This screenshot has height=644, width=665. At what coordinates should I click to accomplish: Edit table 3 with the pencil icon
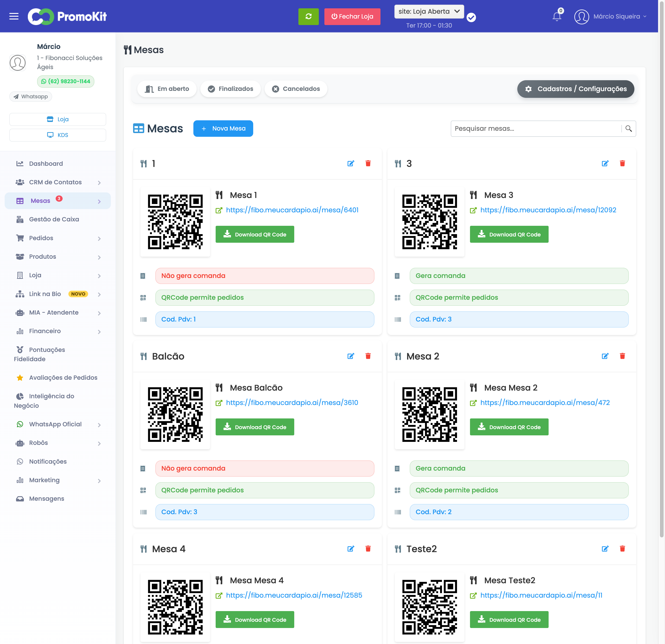[x=605, y=163]
